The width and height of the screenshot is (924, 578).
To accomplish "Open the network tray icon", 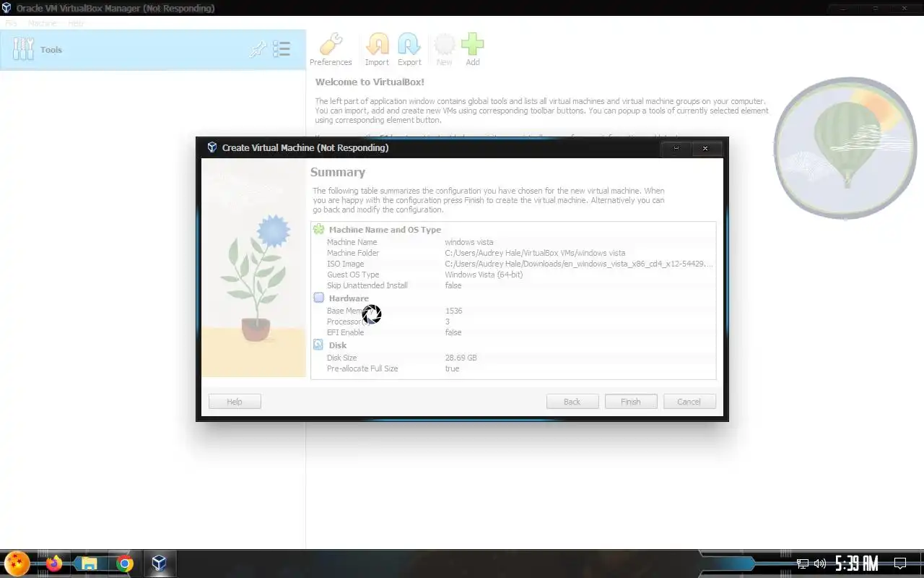I will pyautogui.click(x=803, y=564).
